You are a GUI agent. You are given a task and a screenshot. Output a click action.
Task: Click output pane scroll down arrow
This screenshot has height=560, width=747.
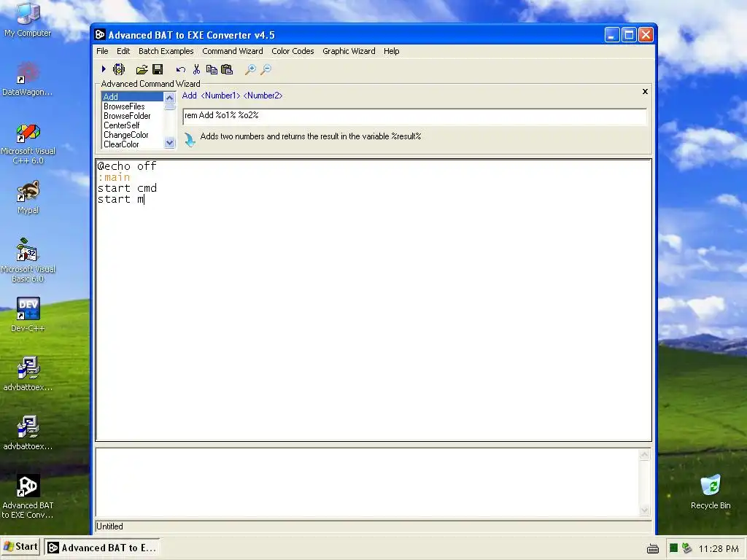[645, 510]
